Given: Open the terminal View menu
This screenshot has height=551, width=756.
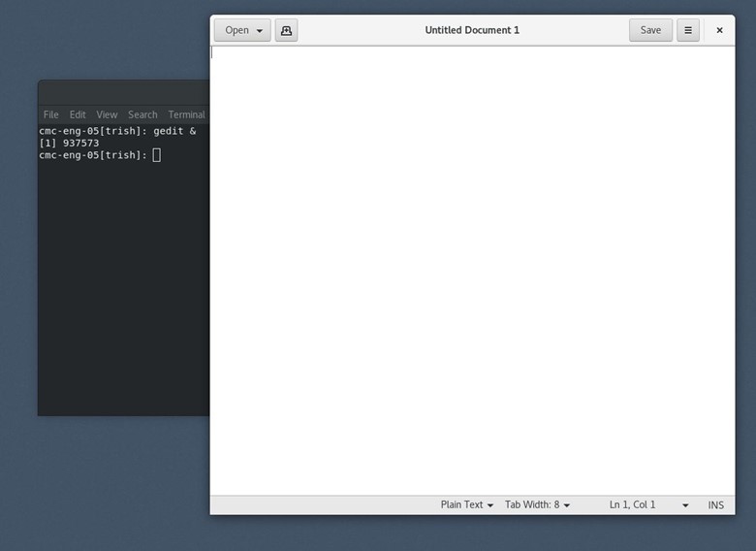Looking at the screenshot, I should [x=107, y=114].
